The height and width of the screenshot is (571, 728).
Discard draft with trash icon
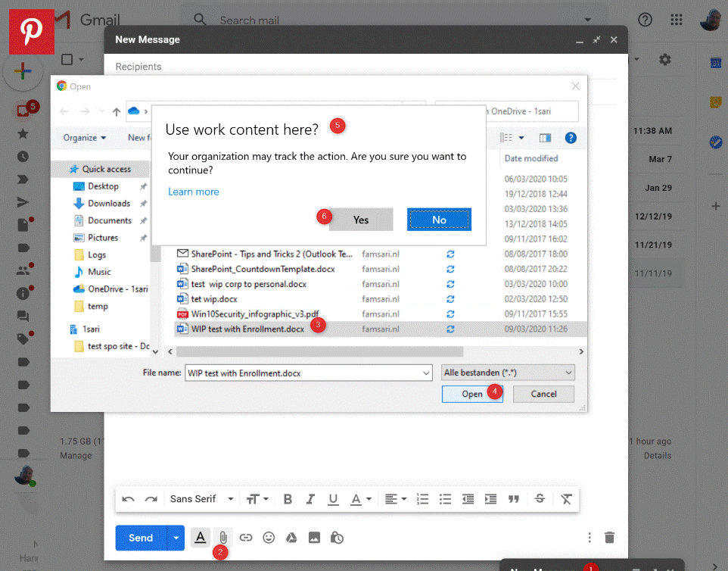point(610,538)
